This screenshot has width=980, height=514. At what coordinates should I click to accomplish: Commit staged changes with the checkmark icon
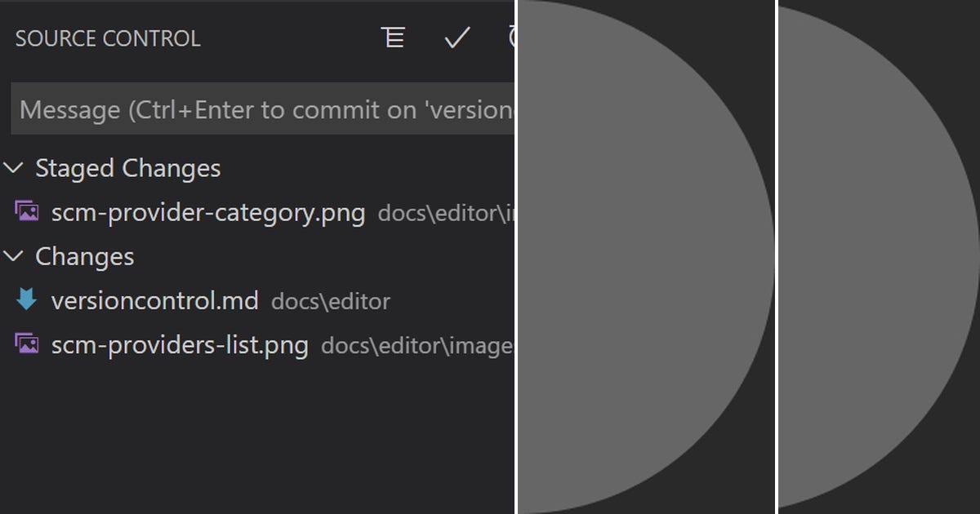coord(457,38)
